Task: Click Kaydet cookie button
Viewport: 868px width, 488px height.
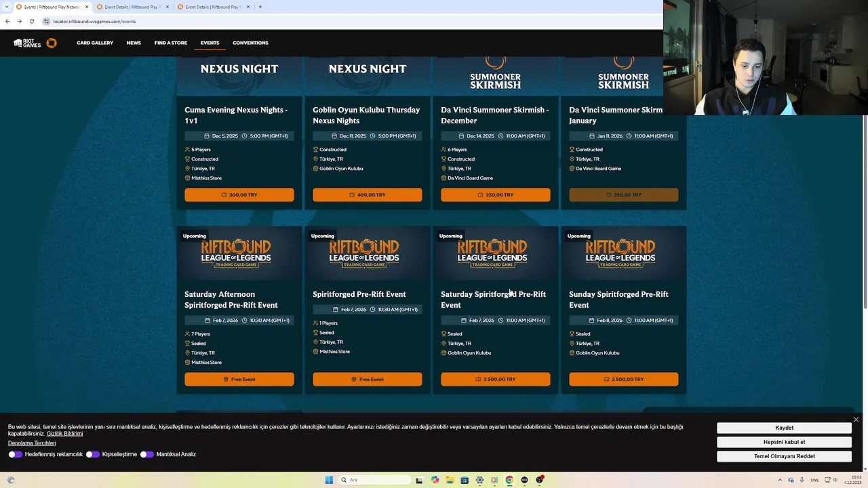Action: click(x=784, y=428)
